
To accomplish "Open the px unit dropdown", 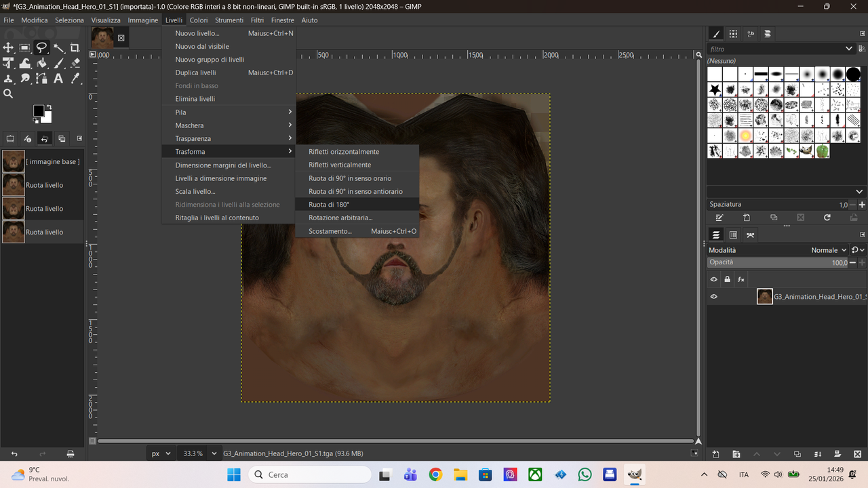I will pos(161,453).
